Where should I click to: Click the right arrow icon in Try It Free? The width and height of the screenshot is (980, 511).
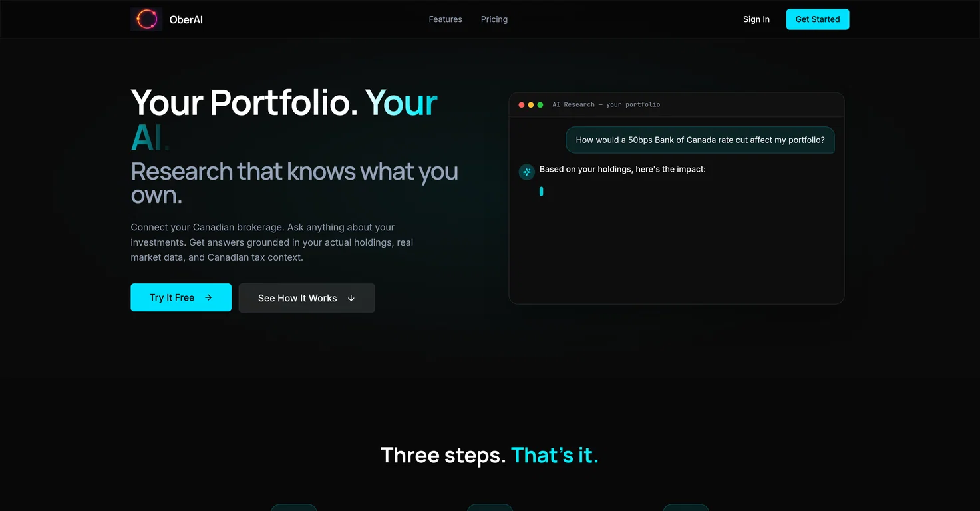[x=208, y=297]
